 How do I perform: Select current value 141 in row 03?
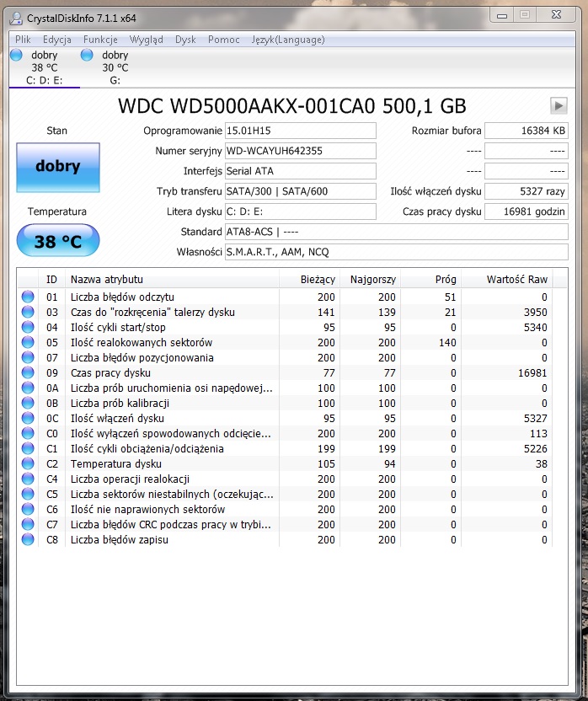(x=326, y=312)
